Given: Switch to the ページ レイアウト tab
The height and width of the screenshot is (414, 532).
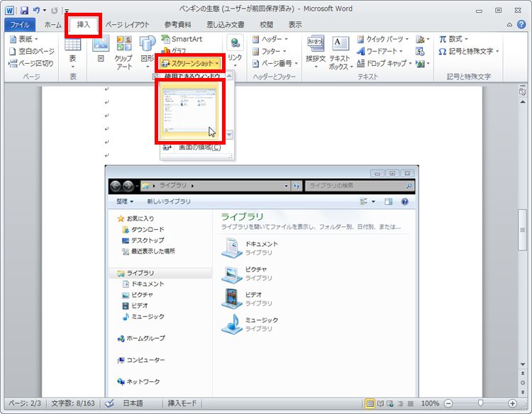Looking at the screenshot, I should pos(127,25).
